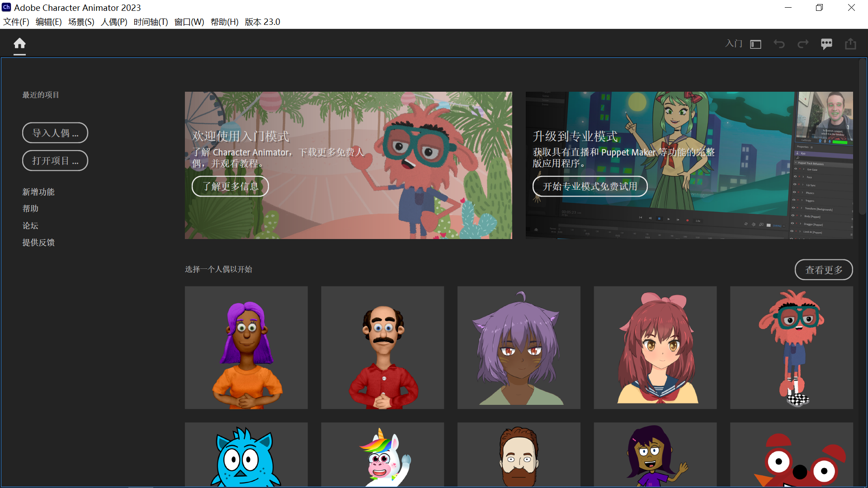Restore down the application window

pyautogui.click(x=819, y=8)
